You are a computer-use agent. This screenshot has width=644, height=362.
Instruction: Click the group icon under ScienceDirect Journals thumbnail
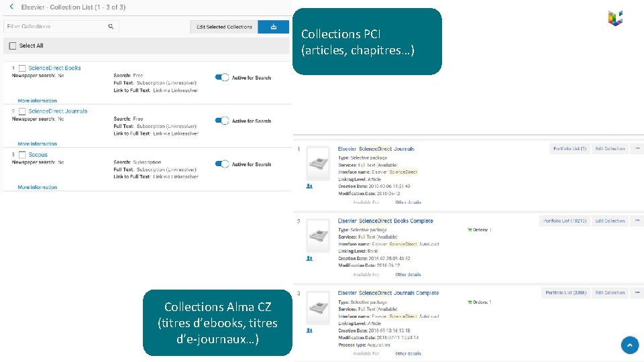pyautogui.click(x=309, y=186)
